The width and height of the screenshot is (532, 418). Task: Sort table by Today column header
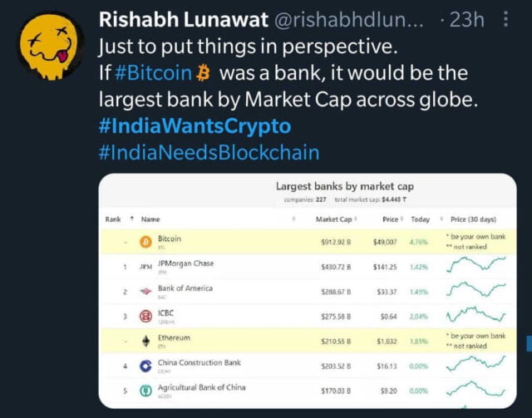point(420,219)
